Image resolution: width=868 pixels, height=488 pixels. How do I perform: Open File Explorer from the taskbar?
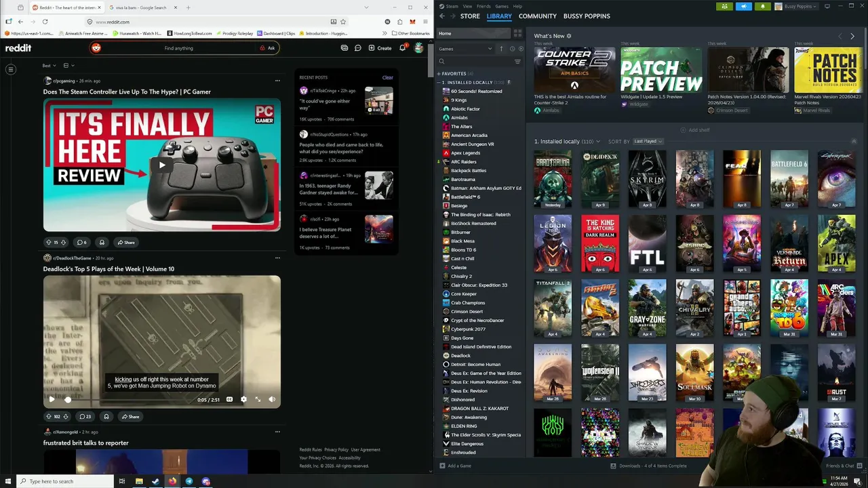pos(139,481)
